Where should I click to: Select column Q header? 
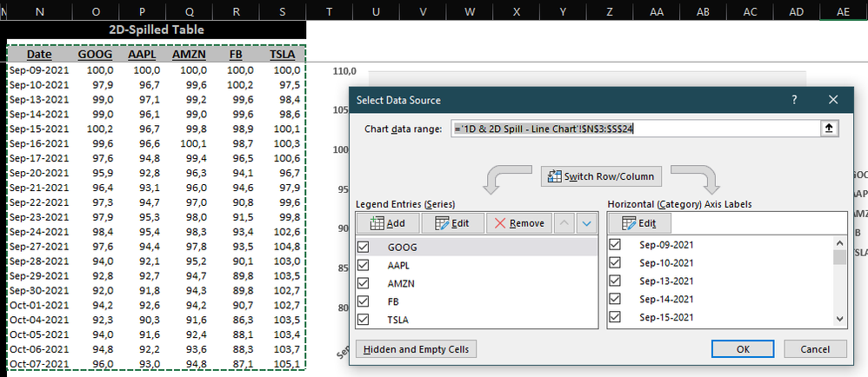pyautogui.click(x=190, y=11)
